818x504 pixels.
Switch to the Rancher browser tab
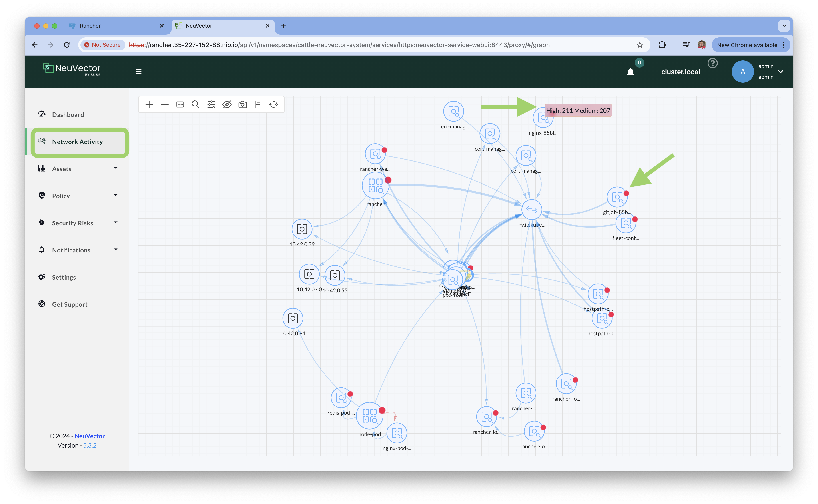click(90, 26)
